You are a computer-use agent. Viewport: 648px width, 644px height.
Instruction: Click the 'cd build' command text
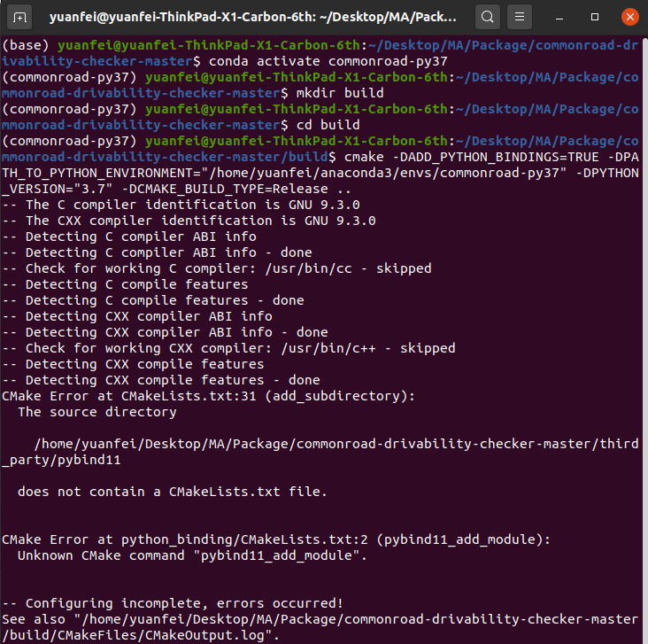click(x=315, y=124)
